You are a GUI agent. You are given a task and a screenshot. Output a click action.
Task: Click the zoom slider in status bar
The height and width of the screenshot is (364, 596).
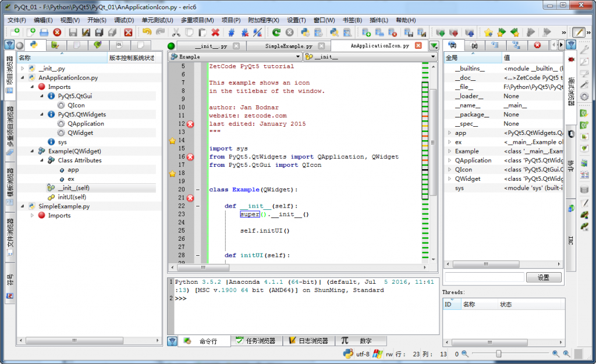coord(499,353)
